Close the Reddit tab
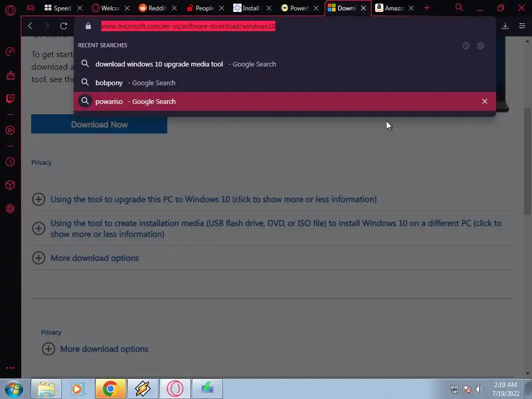The height and width of the screenshot is (399, 532). click(x=174, y=8)
